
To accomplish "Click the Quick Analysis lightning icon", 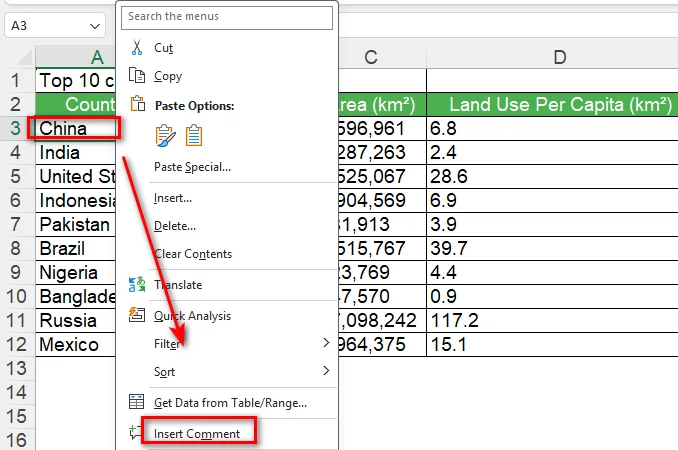I will 137,315.
